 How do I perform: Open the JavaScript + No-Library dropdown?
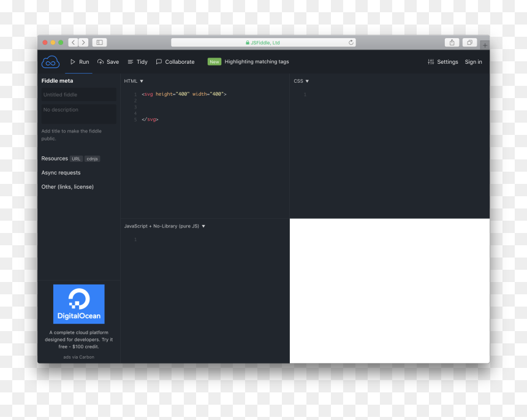click(165, 226)
